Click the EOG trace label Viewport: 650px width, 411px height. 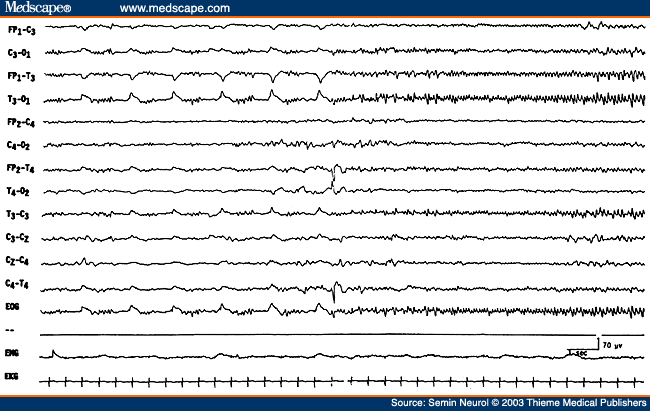[x=14, y=307]
